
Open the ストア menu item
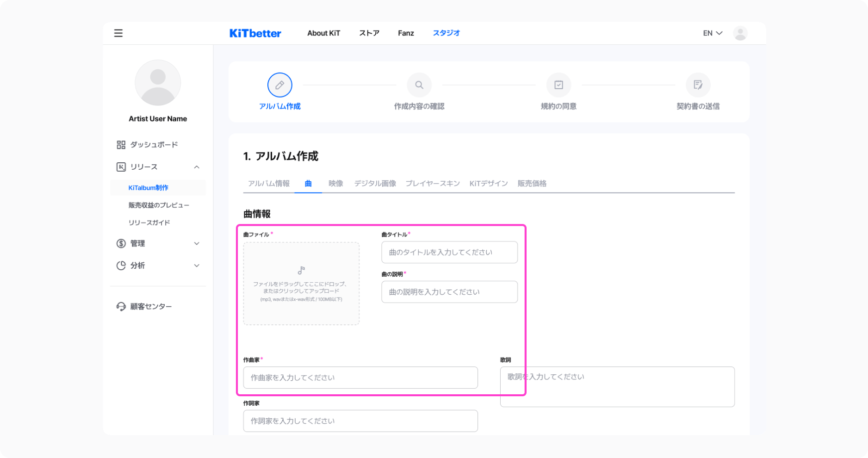point(369,33)
